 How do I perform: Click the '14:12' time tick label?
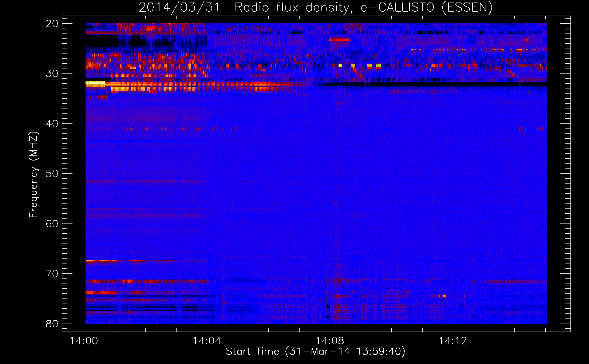(x=453, y=341)
